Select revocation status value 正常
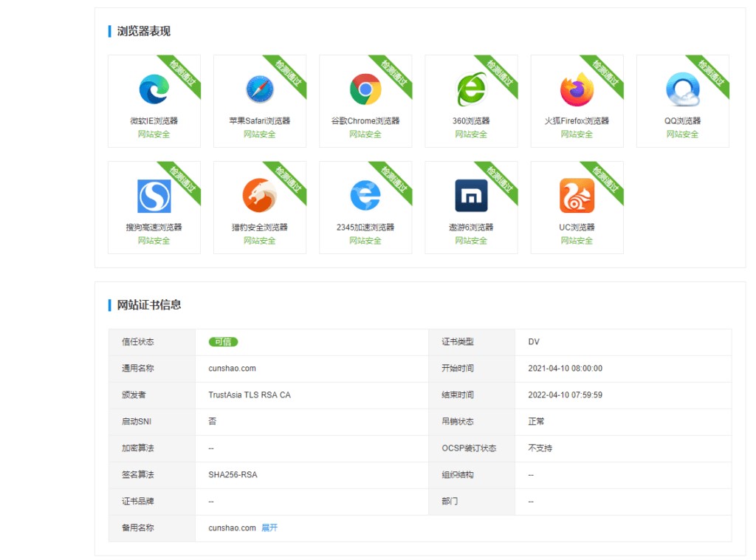The height and width of the screenshot is (560, 756). pos(536,421)
